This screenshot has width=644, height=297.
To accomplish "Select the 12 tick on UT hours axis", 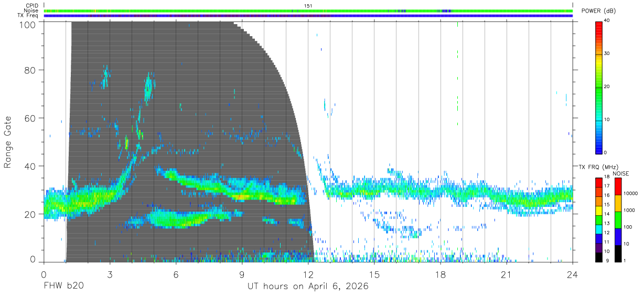I will pyautogui.click(x=308, y=275).
